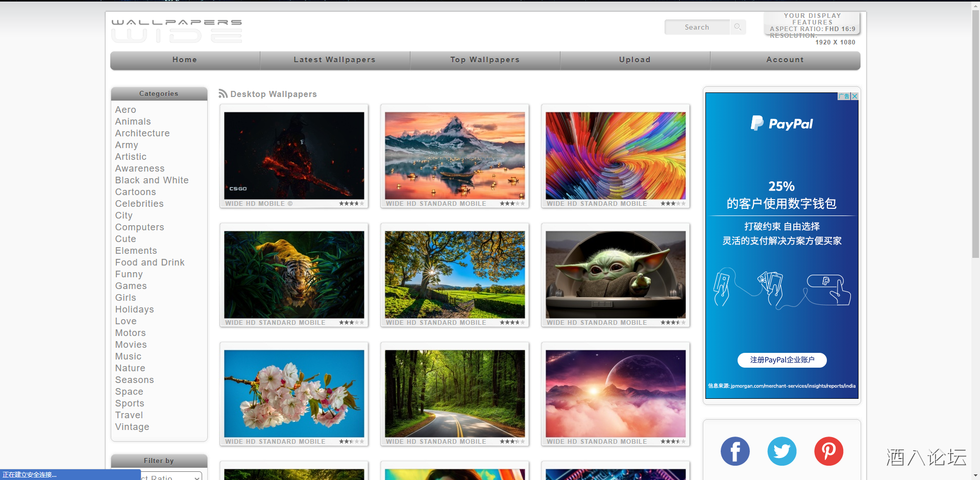
Task: Open the Latest Wallpapers tab
Action: coord(335,60)
